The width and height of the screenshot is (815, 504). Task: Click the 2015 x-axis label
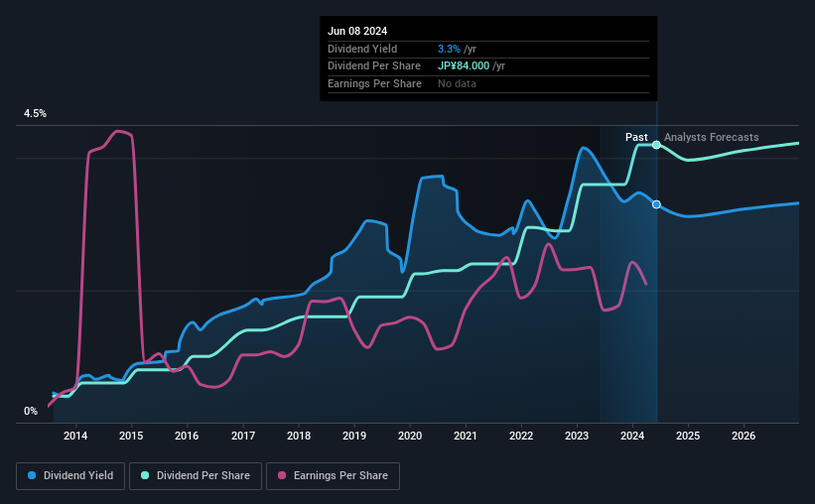[x=131, y=436]
